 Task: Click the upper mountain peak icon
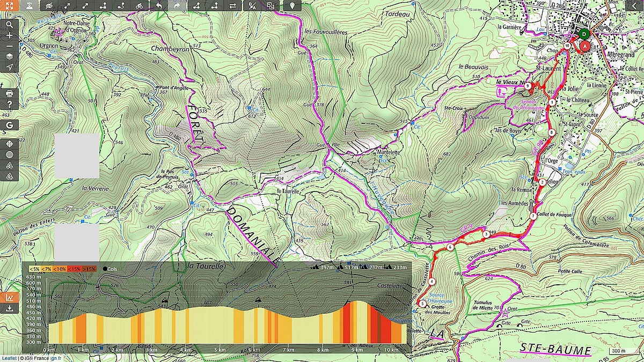(x=10, y=166)
